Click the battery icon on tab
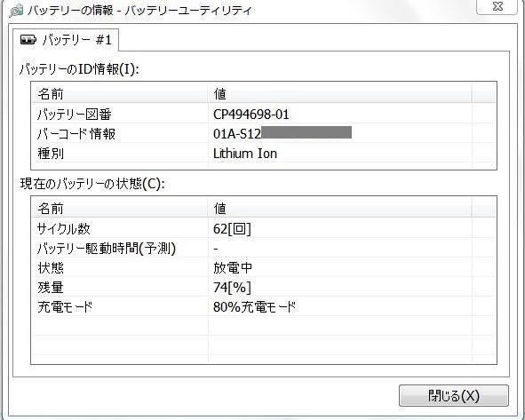The image size is (525, 420). pyautogui.click(x=28, y=40)
